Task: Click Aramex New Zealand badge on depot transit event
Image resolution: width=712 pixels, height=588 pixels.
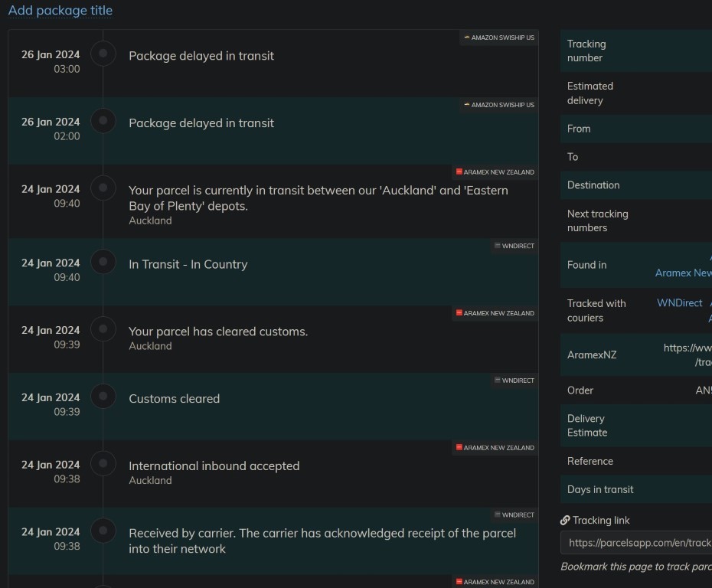Action: (x=495, y=172)
